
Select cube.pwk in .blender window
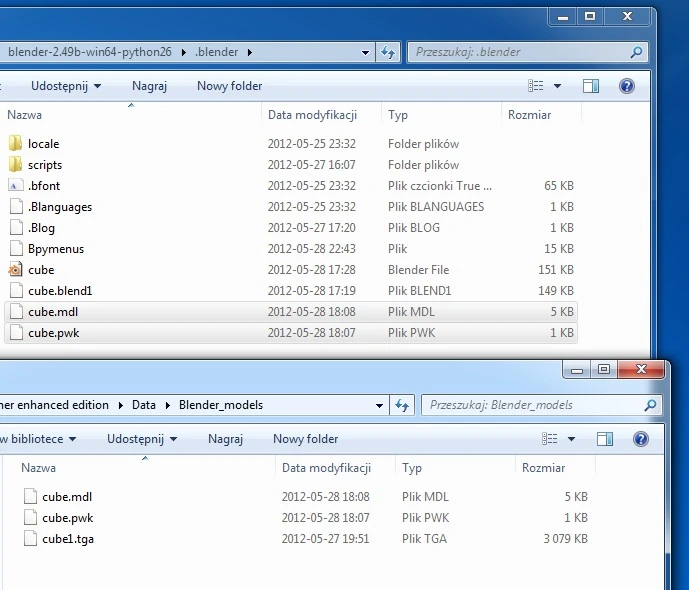coord(54,333)
